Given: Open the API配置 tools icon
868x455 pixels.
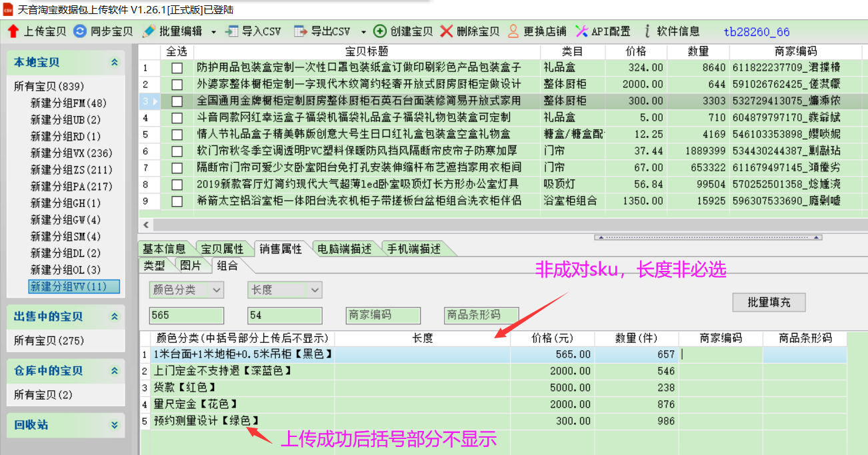Looking at the screenshot, I should point(581,31).
